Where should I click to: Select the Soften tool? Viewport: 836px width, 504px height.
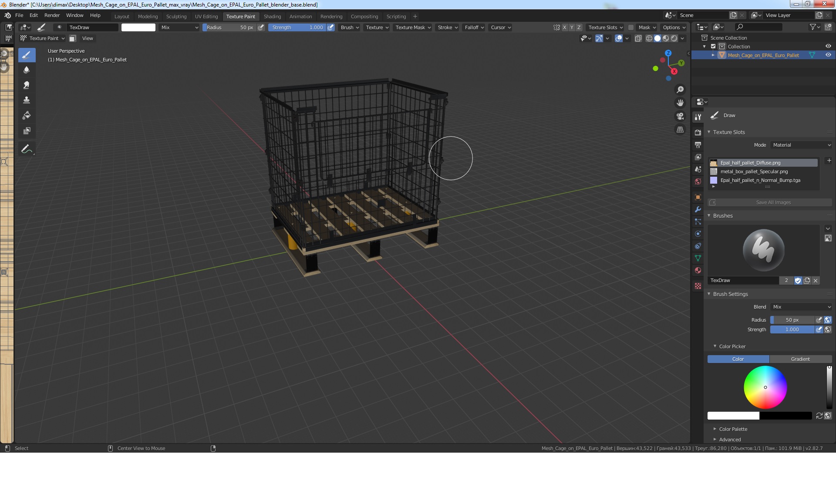pos(27,70)
